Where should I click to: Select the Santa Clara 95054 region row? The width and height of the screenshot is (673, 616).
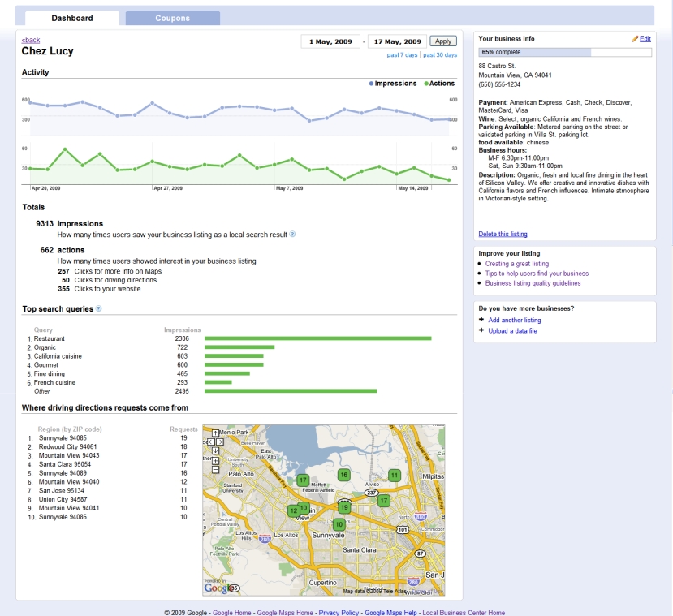(x=107, y=464)
